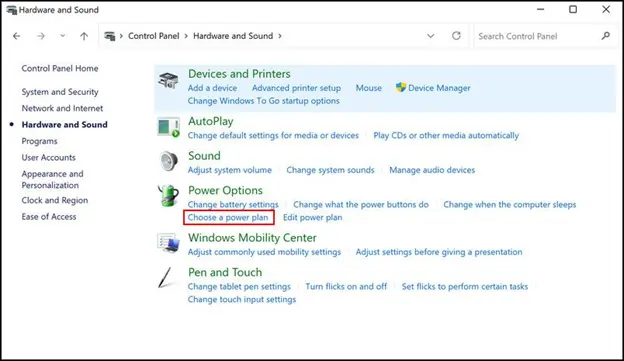Click Adjust settings before giving a presentation

point(439,252)
